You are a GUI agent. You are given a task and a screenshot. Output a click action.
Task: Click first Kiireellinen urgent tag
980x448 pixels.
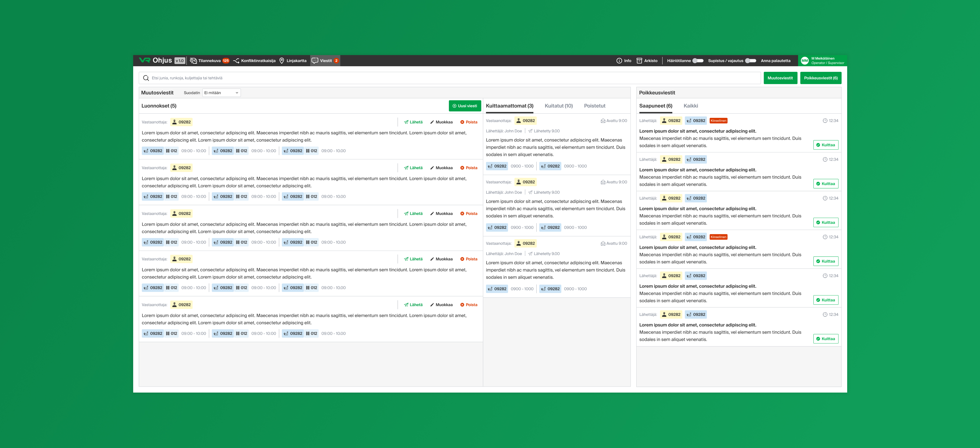click(718, 121)
